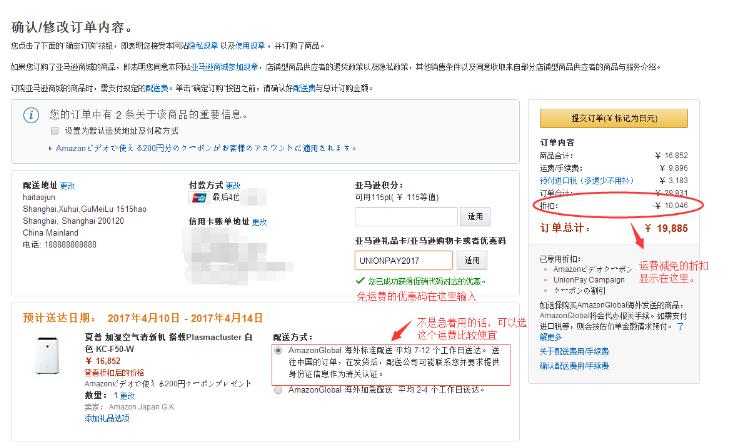
Task: Select AmazonGlobal expedited overseas shipping radio button
Action: click(x=278, y=391)
